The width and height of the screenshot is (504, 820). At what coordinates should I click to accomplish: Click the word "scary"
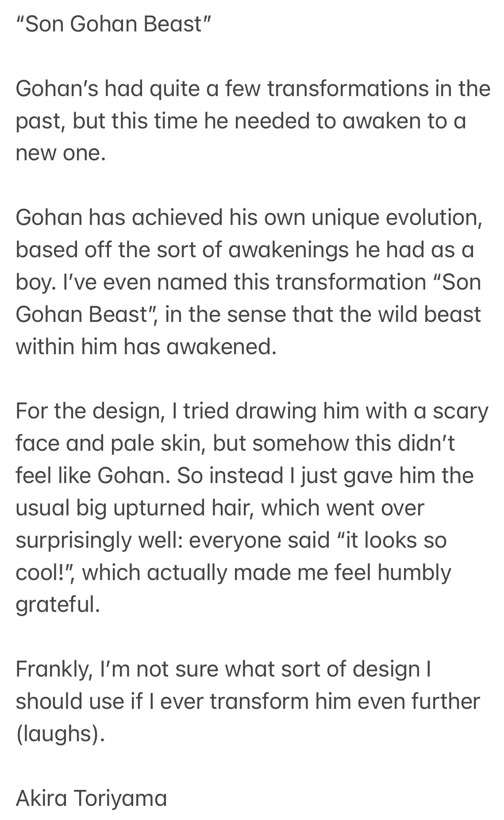click(460, 411)
